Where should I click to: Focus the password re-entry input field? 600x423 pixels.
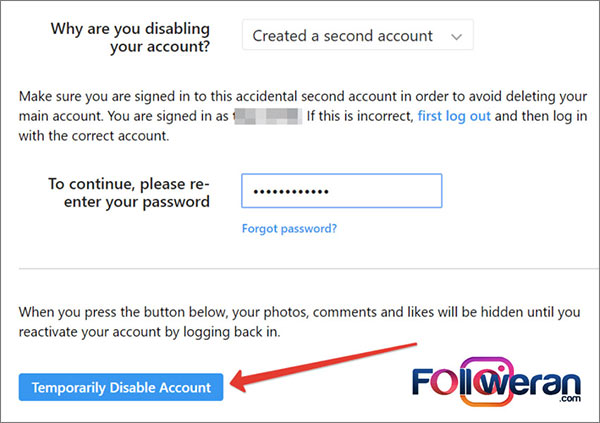[341, 191]
